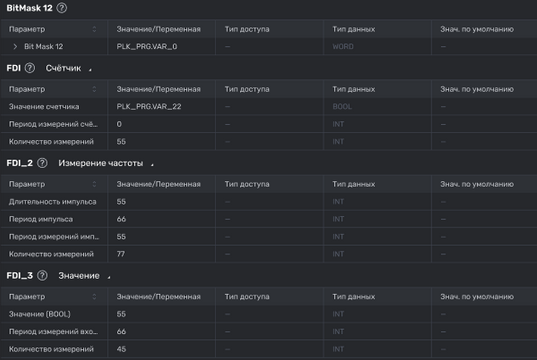Open help icon next to BitMask 12 title

click(62, 8)
